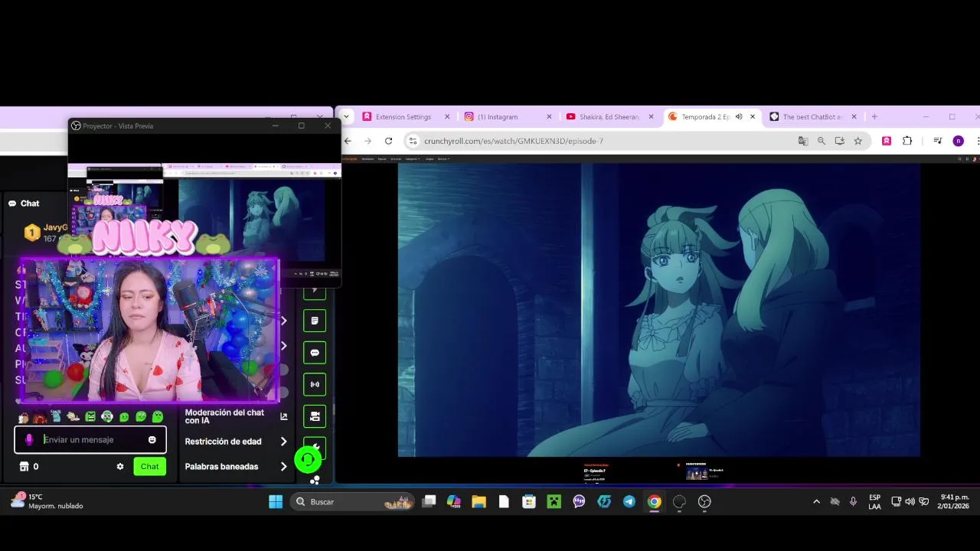Click the Crunchyroll address bar URL

coord(514,141)
